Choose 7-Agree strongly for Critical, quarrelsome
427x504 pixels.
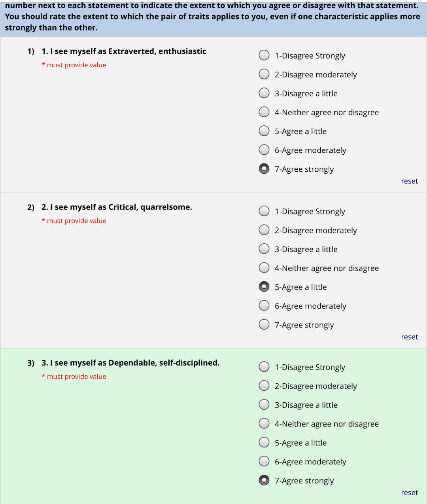tap(264, 325)
